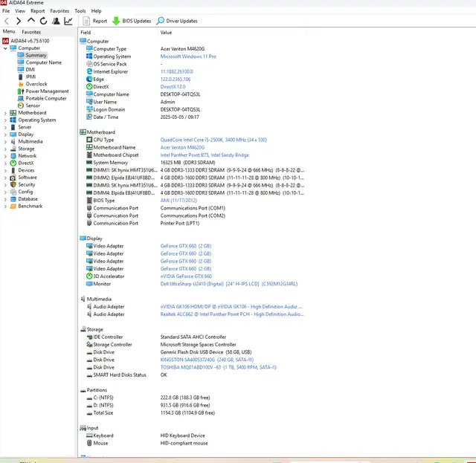Open the Favorites menu

59,11
